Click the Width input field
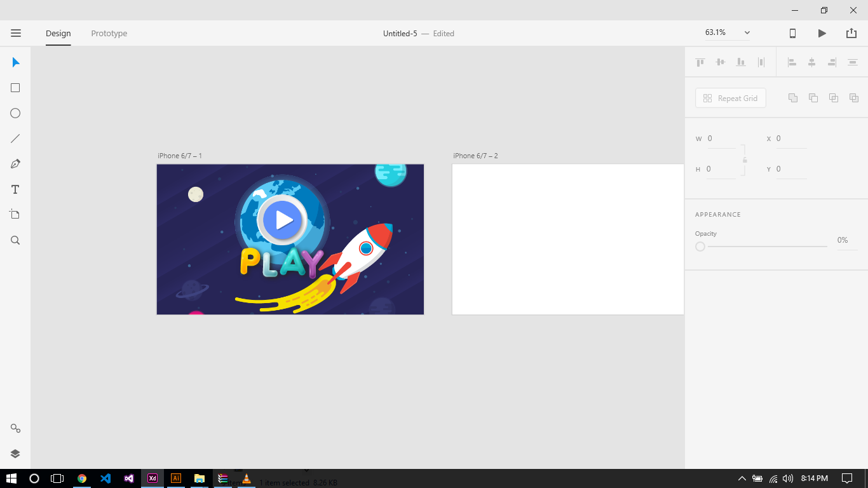 tap(721, 139)
